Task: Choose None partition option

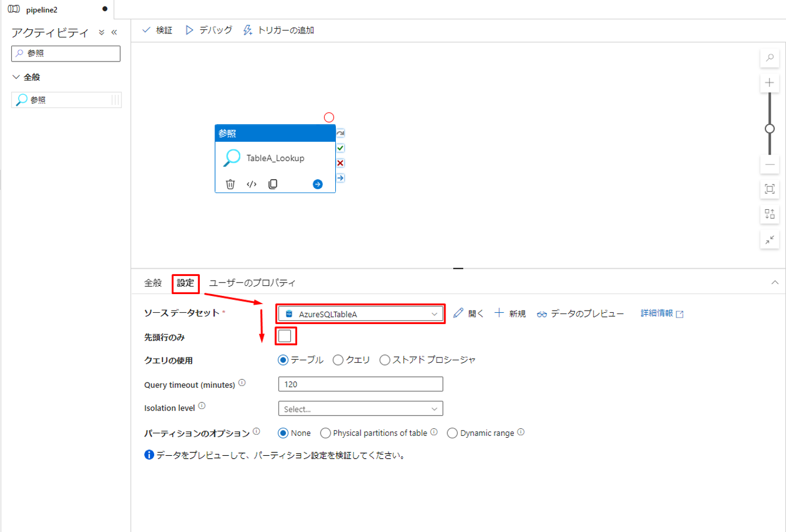Action: coord(283,433)
